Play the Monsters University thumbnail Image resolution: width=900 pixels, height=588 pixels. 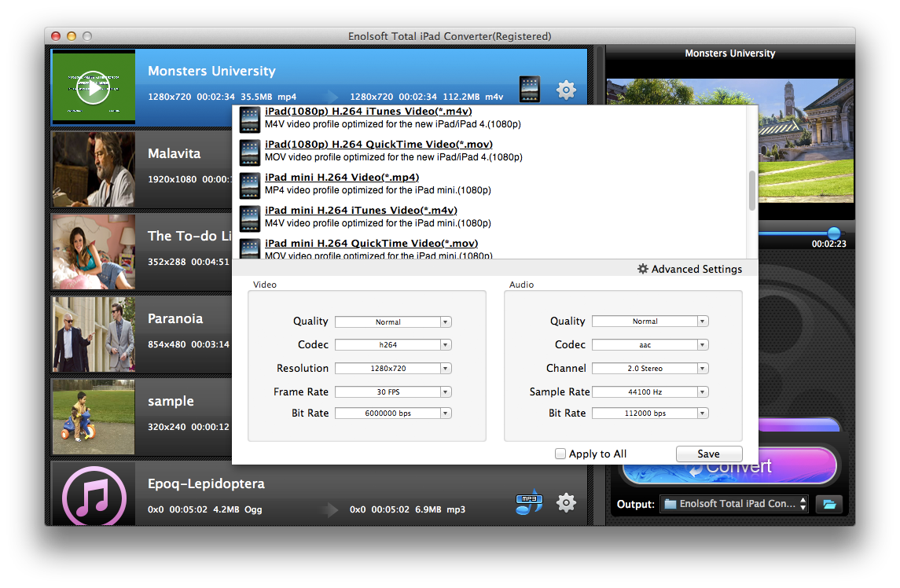pyautogui.click(x=94, y=87)
